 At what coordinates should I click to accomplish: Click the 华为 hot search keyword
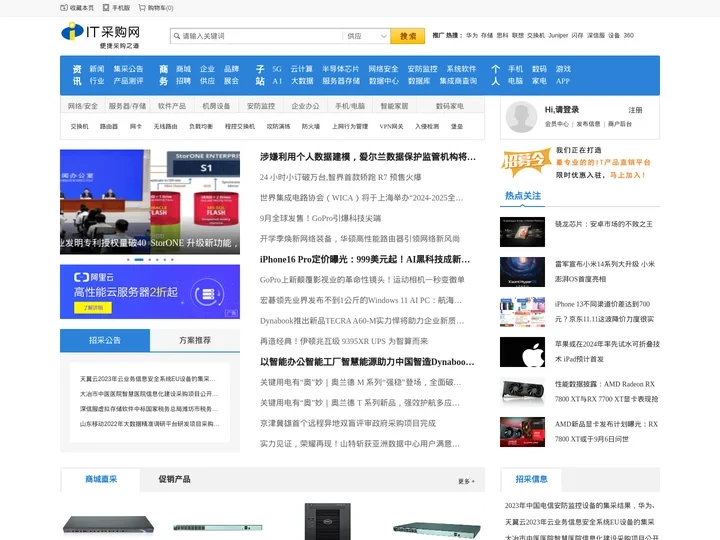472,35
